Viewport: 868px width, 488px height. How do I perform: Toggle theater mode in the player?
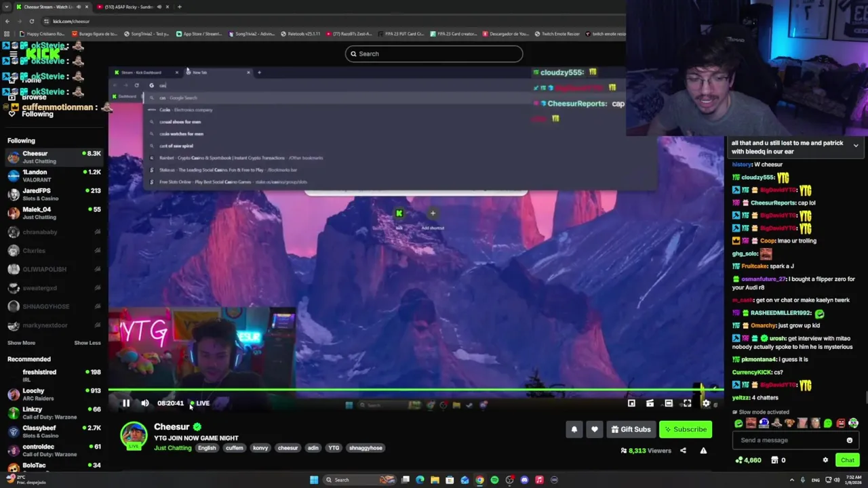pyautogui.click(x=669, y=403)
